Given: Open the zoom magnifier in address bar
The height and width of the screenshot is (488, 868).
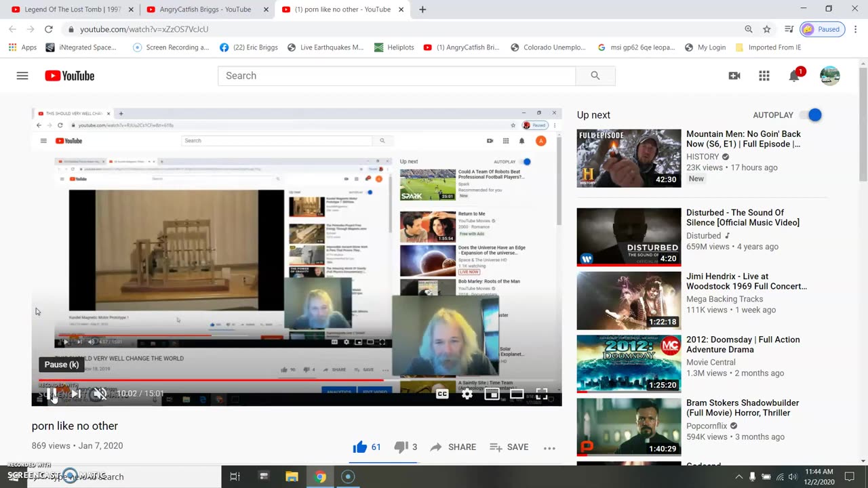Looking at the screenshot, I should (x=749, y=29).
